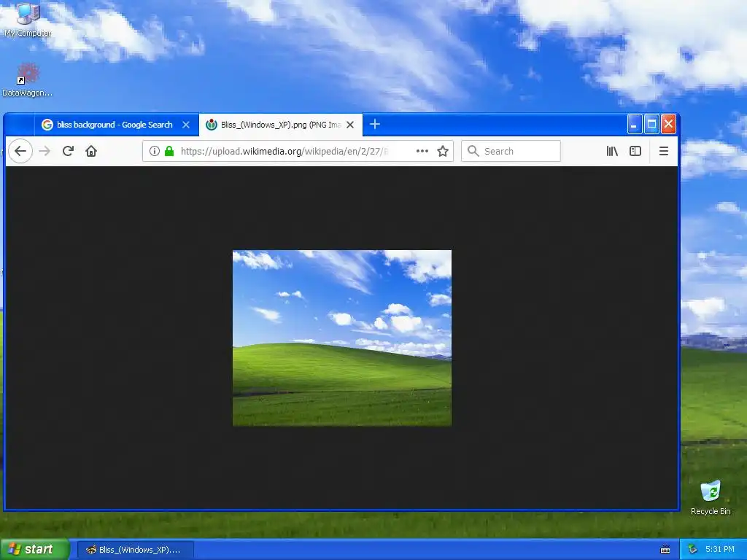The height and width of the screenshot is (560, 747).
Task: Click the Bliss_(Windows_XP) taskbar button
Action: (x=135, y=550)
